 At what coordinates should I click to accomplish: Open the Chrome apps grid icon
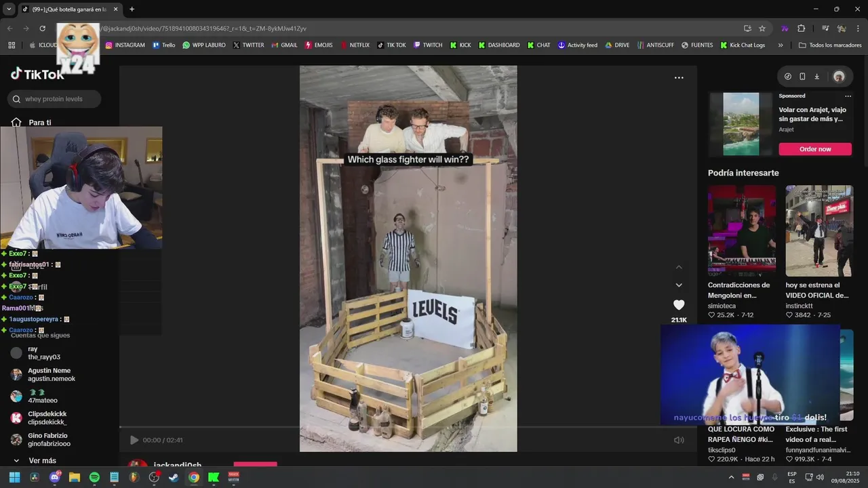12,45
